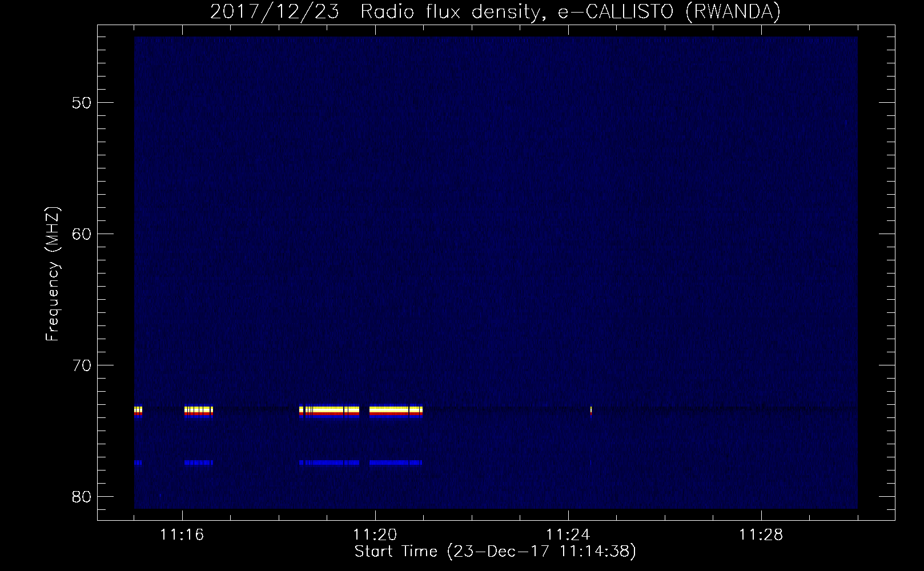The height and width of the screenshot is (571, 924).
Task: Click the '60' frequency tick label
Action: [82, 234]
